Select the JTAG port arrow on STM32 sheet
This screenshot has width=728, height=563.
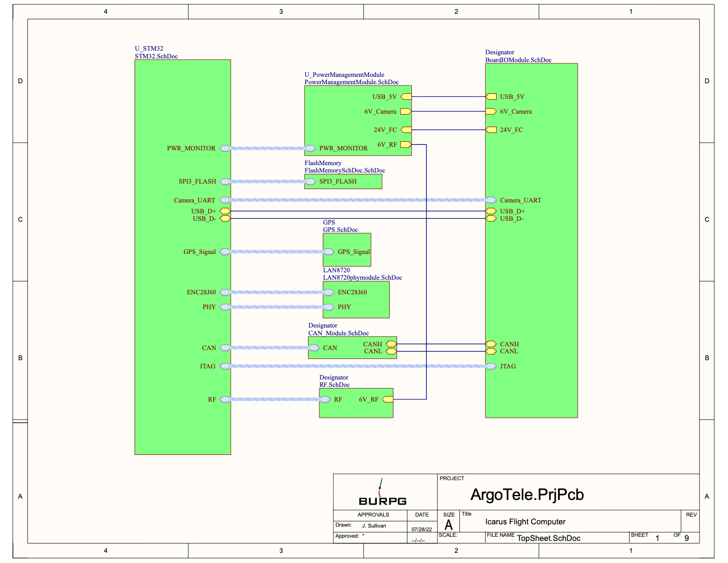[x=225, y=366]
